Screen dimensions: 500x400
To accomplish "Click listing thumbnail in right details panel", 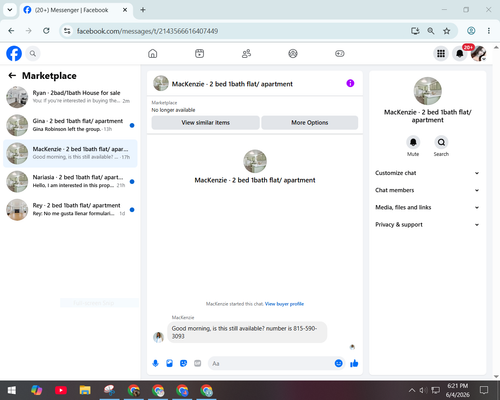I will click(x=428, y=91).
